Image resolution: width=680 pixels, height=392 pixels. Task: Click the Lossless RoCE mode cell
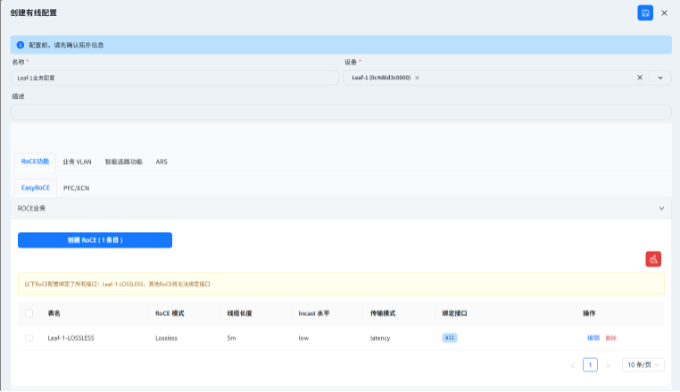(x=167, y=338)
